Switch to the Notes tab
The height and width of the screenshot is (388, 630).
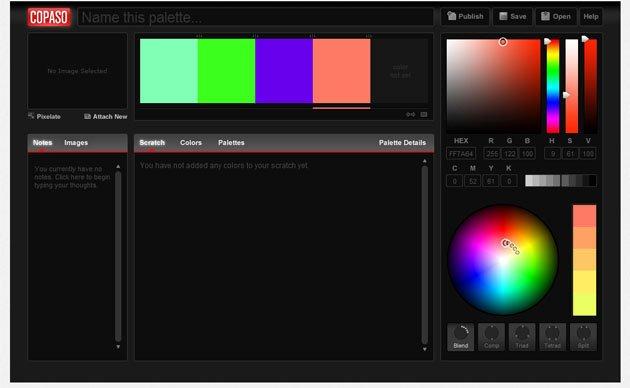click(43, 143)
